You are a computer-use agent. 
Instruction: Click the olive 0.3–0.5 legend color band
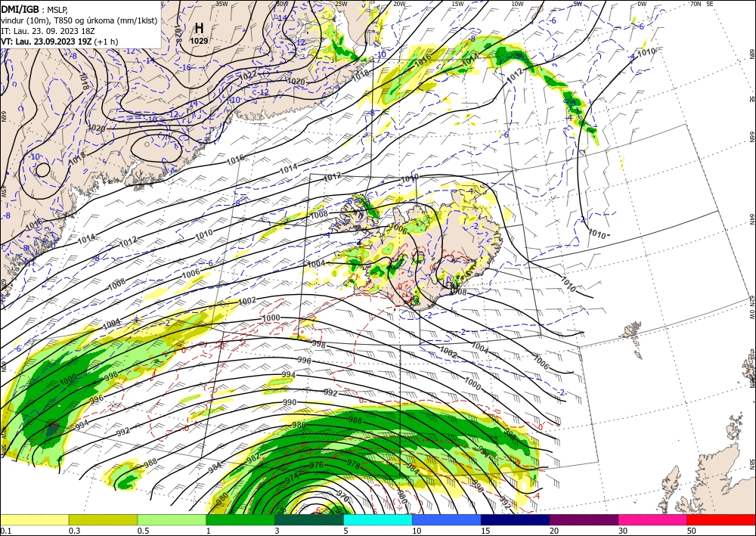tap(103, 519)
